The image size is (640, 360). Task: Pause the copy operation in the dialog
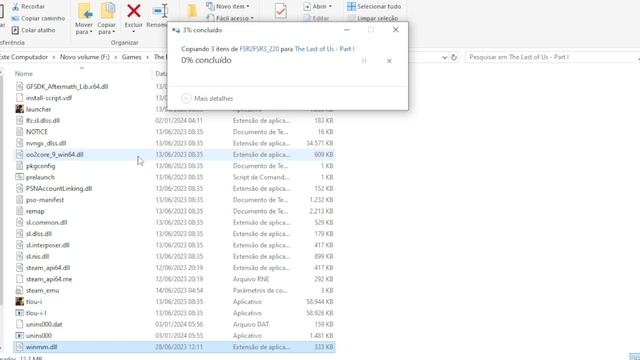coord(364,61)
